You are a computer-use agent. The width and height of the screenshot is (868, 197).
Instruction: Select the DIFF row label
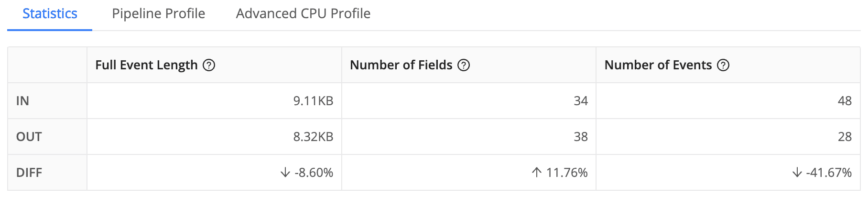point(29,173)
